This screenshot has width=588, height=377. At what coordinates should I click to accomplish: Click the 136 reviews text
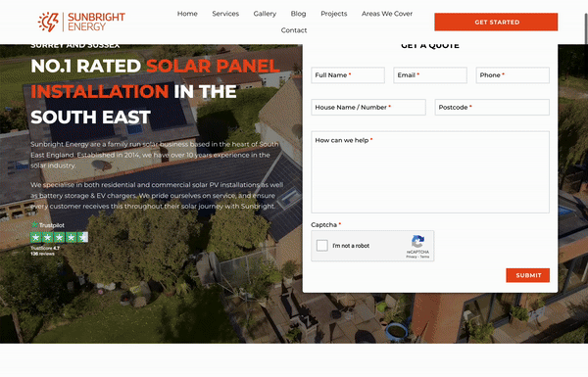coord(42,254)
